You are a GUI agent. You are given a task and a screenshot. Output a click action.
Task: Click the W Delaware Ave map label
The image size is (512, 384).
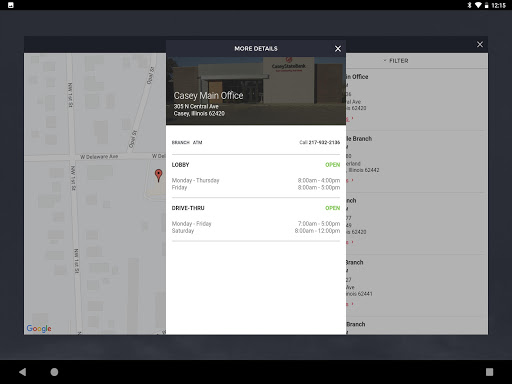99,156
